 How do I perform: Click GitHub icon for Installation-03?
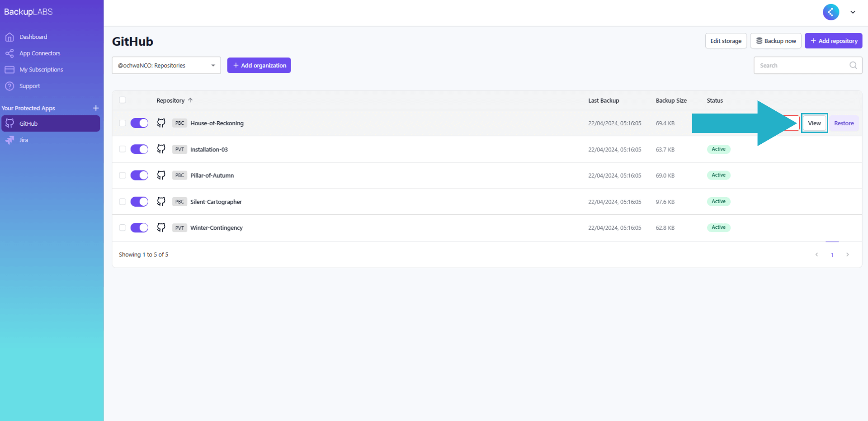tap(161, 149)
